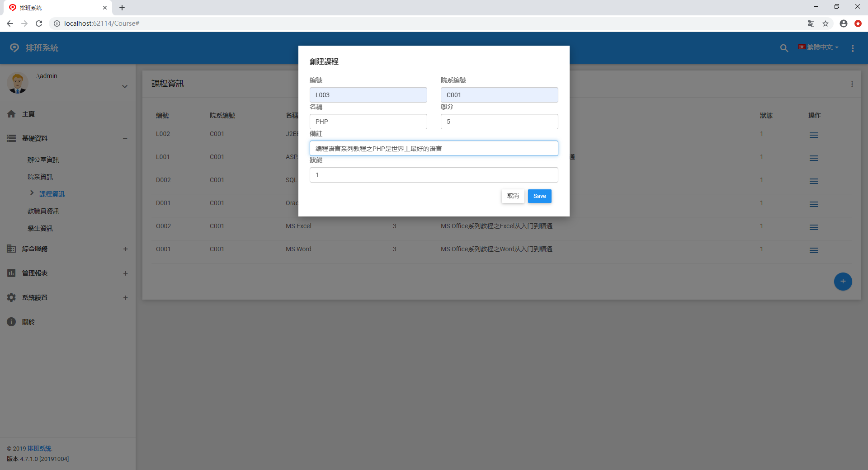Expand the 管理報表 section plus icon

point(125,273)
